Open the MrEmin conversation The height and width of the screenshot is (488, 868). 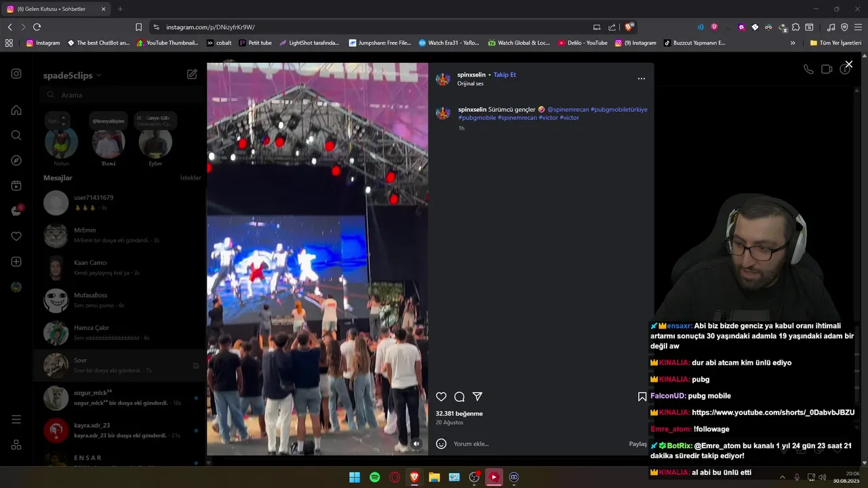point(119,235)
